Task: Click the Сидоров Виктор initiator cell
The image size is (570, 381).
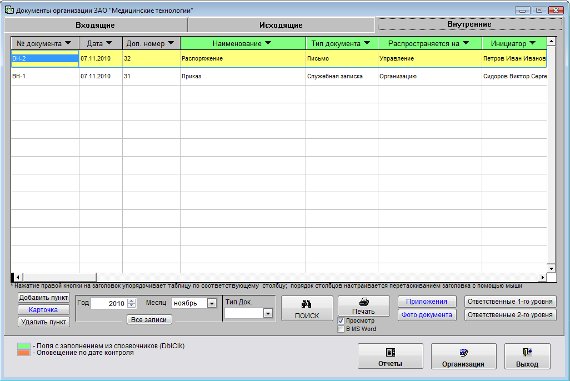Action: (x=514, y=76)
